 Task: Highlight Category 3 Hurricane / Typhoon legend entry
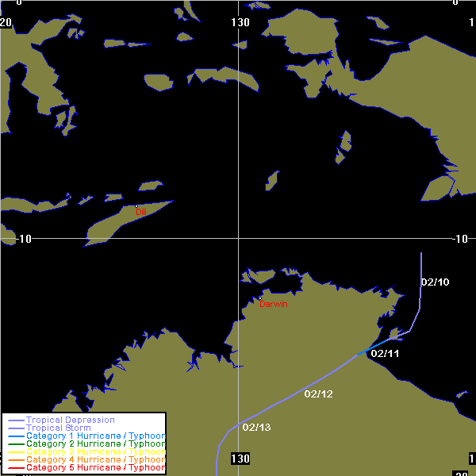[x=95, y=452]
